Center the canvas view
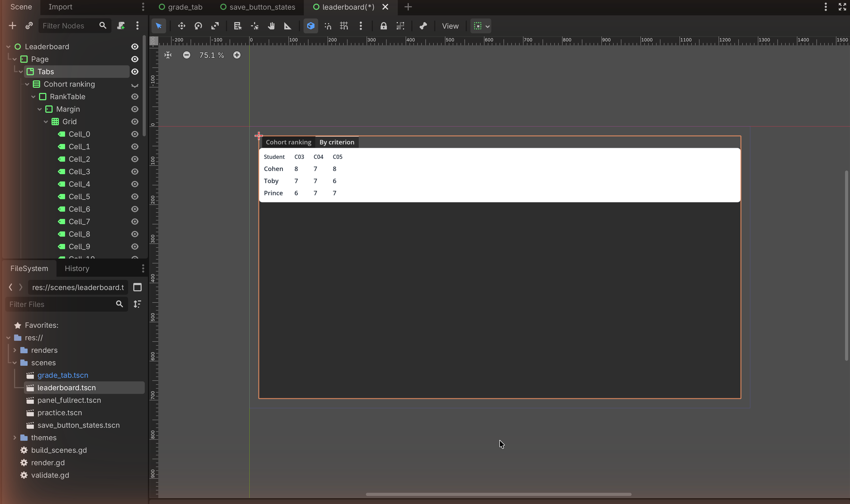 coord(168,55)
